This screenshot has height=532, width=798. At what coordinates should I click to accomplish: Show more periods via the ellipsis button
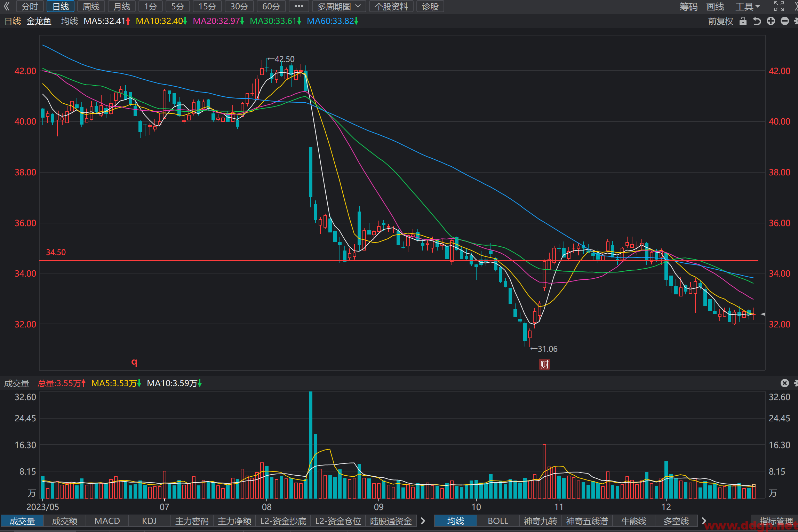pos(299,6)
